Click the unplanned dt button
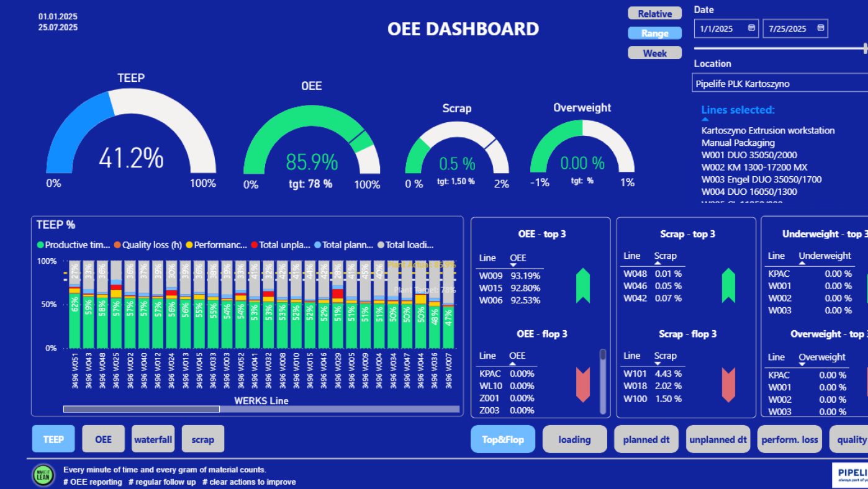Screen dimensions: 868x489 coord(718,439)
